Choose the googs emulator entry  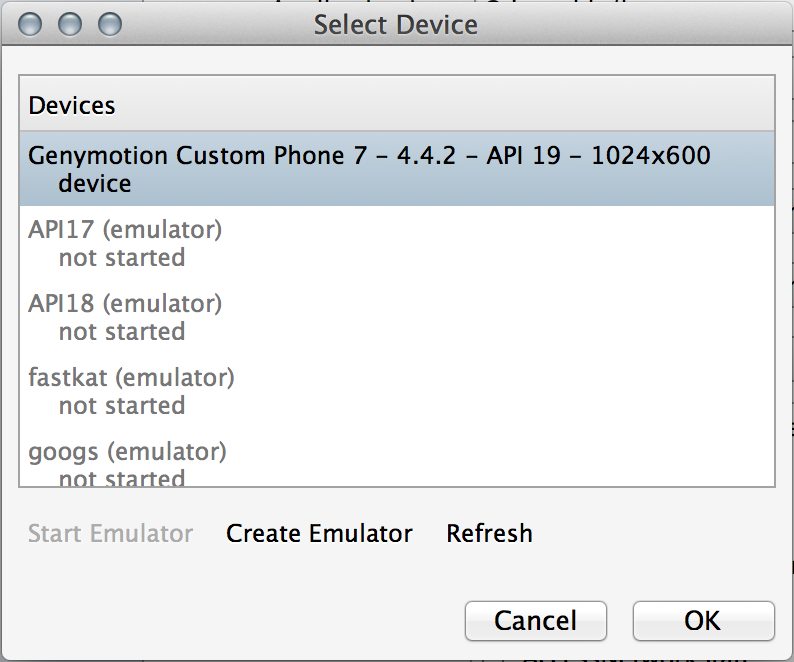point(127,452)
